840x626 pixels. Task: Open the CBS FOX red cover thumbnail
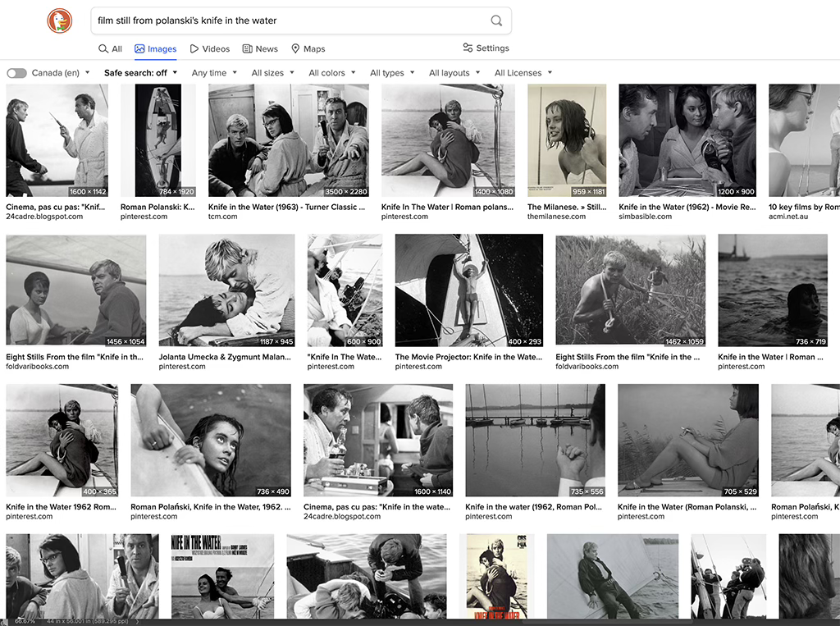(497, 576)
